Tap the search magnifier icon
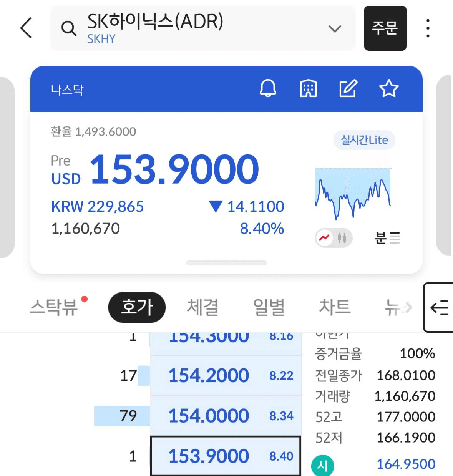453x476 pixels. pyautogui.click(x=69, y=28)
